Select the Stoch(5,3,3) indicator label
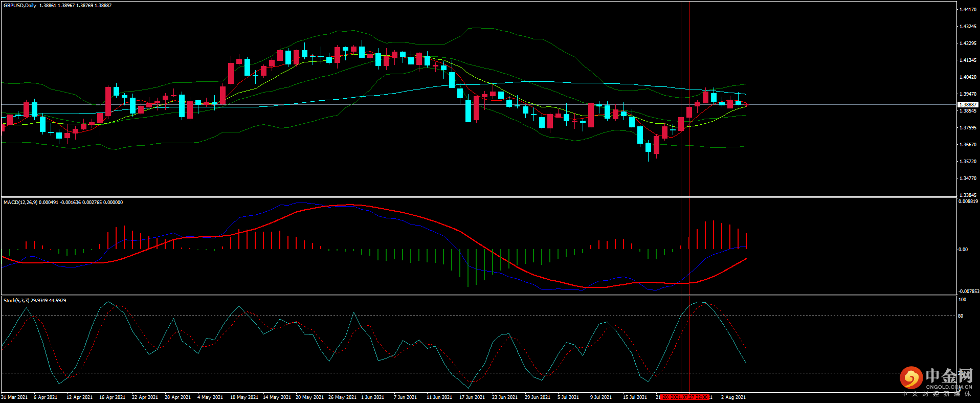 [16, 301]
